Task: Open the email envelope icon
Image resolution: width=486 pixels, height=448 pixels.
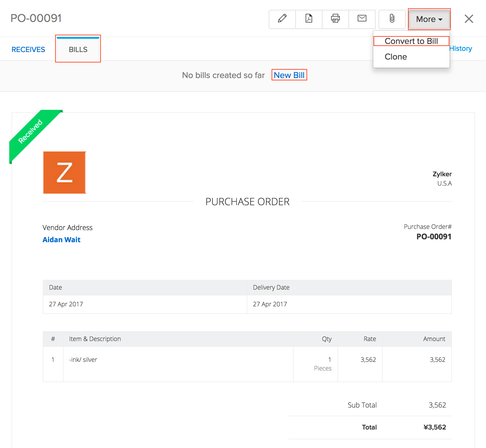Action: (362, 19)
